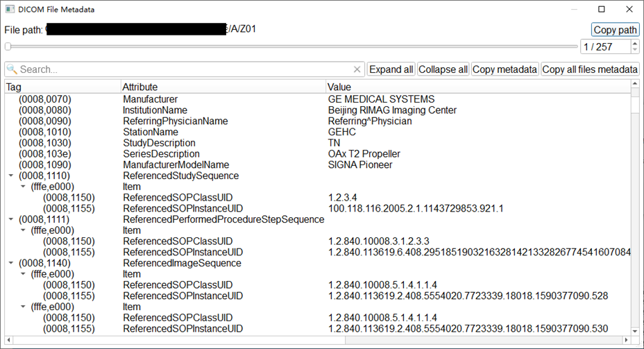Collapse the last Item under ReferencedImageSequence

tap(23, 307)
